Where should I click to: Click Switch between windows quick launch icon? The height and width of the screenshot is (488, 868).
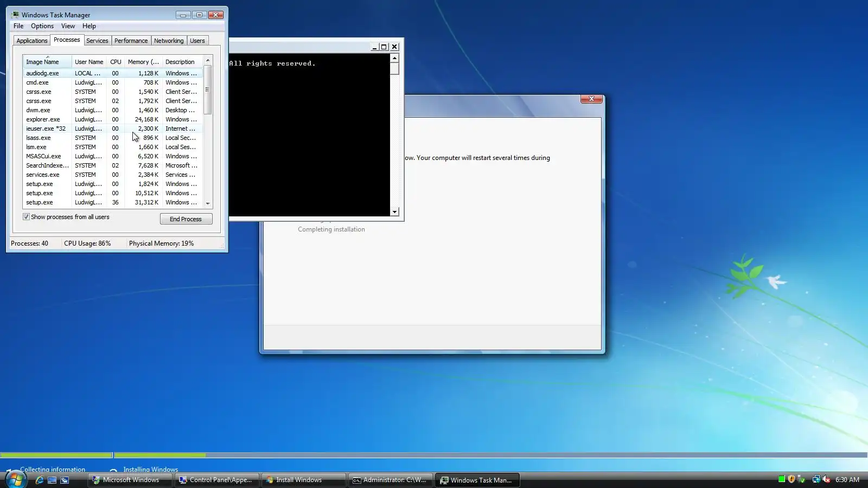coord(65,480)
